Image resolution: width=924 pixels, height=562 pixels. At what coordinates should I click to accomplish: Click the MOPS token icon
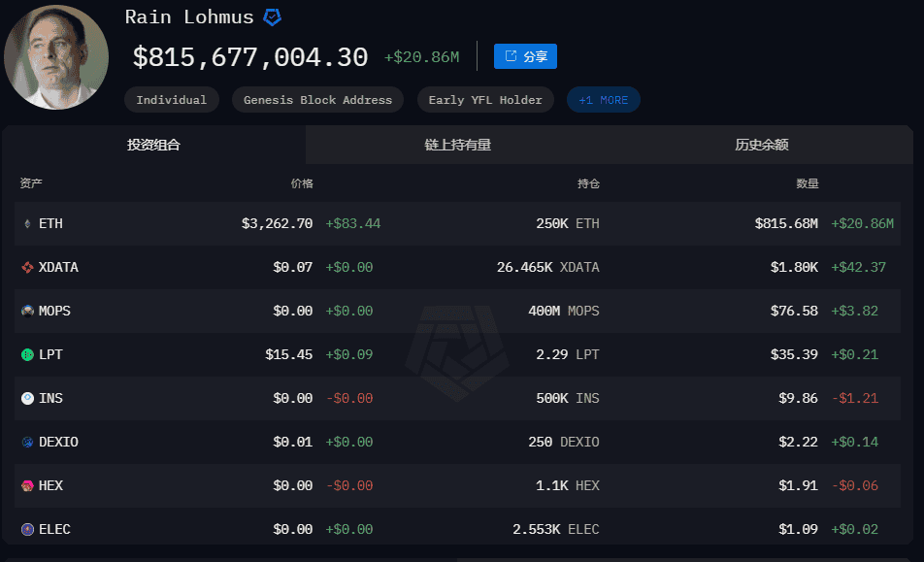[x=27, y=311]
